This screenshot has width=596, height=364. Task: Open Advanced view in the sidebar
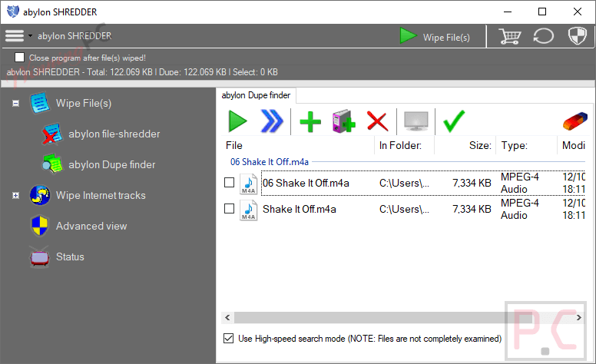[91, 226]
